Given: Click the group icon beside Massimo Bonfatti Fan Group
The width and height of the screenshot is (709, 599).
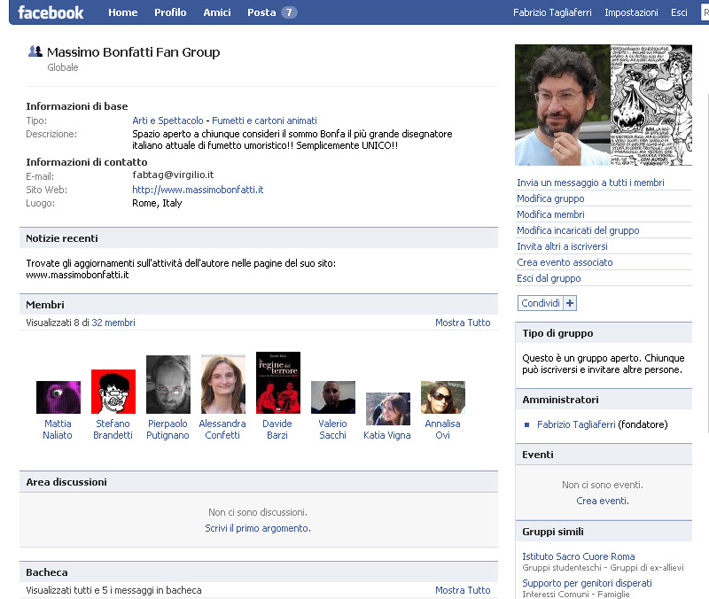Looking at the screenshot, I should (x=35, y=52).
